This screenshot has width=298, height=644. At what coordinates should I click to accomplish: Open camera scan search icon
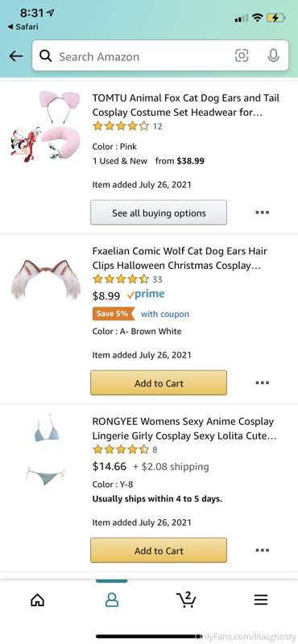[242, 56]
